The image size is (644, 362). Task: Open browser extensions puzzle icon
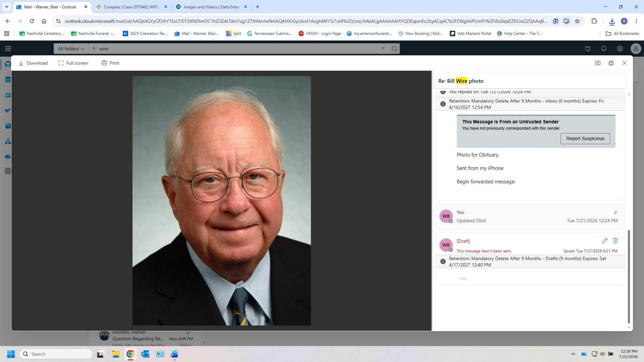[594, 21]
